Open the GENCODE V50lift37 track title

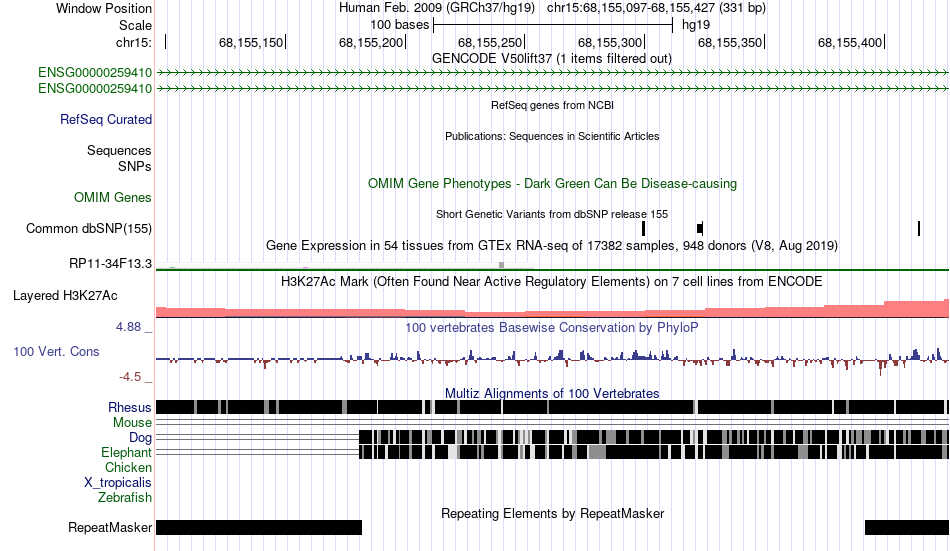coord(552,59)
